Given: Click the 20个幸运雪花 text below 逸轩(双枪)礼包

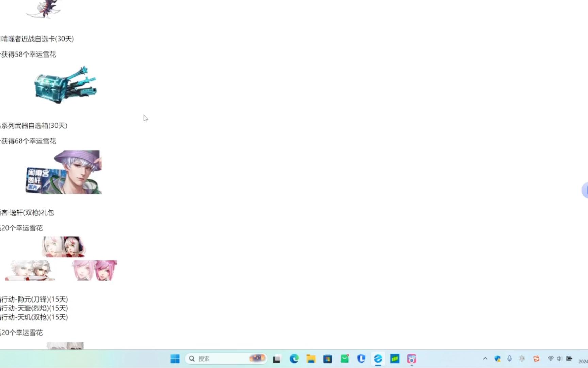Looking at the screenshot, I should tap(22, 228).
